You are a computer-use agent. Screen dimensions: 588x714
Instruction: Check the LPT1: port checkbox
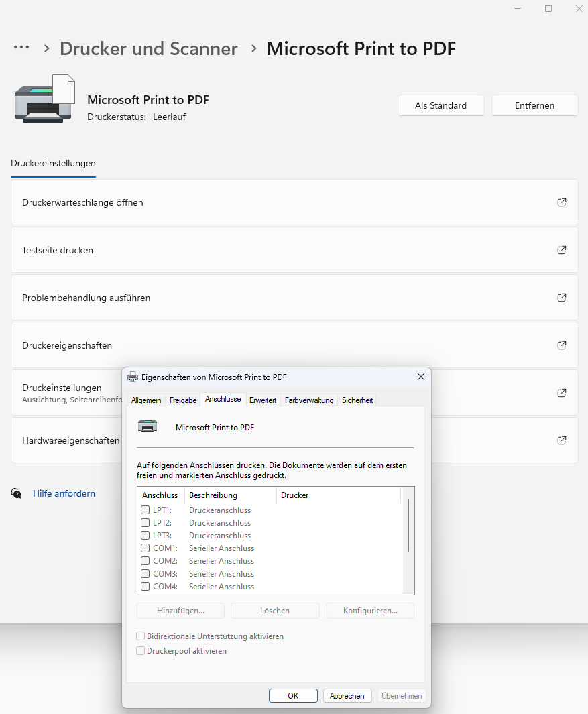tap(145, 510)
